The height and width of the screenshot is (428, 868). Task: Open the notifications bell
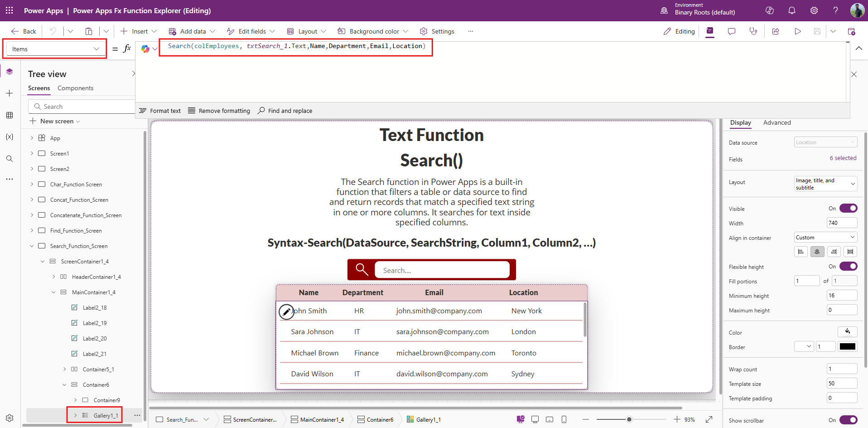(x=792, y=10)
